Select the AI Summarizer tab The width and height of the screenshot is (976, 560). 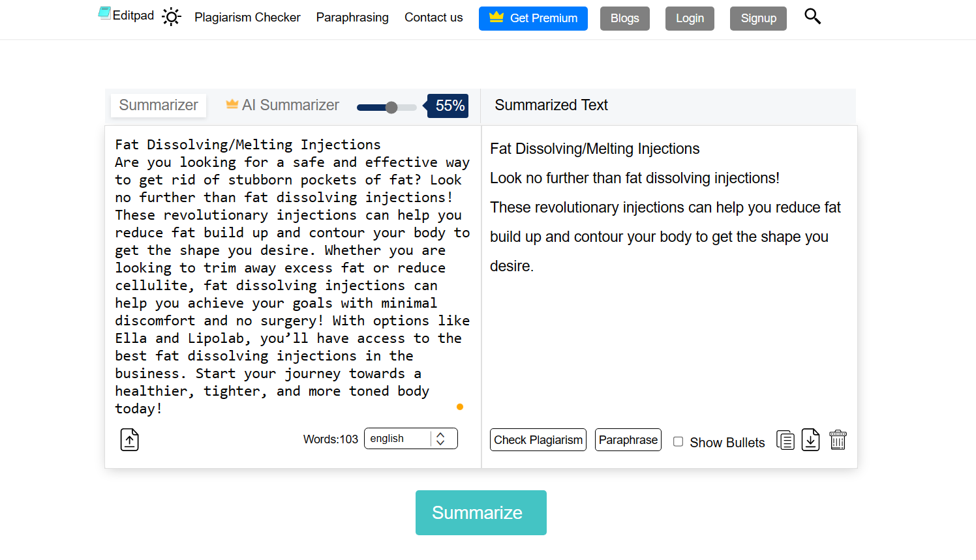point(290,105)
